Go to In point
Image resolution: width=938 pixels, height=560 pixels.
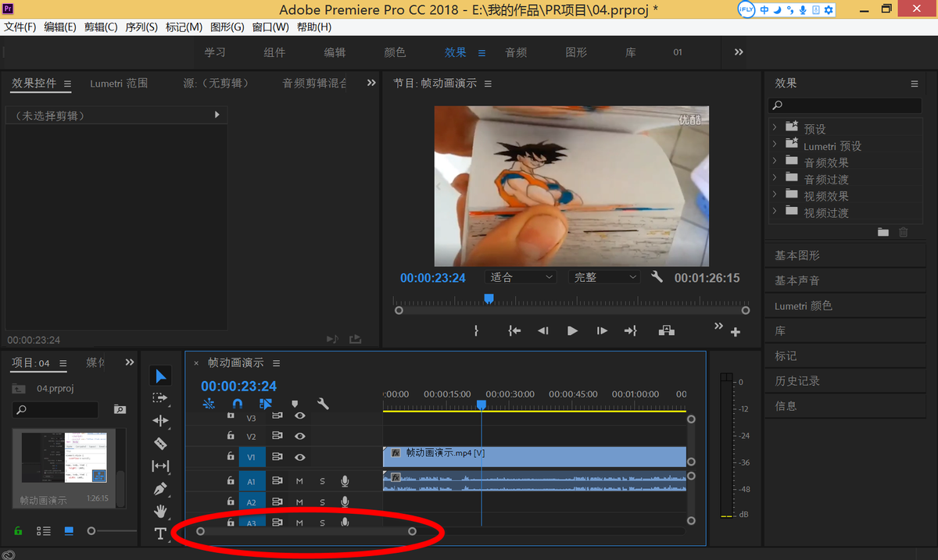coord(514,331)
